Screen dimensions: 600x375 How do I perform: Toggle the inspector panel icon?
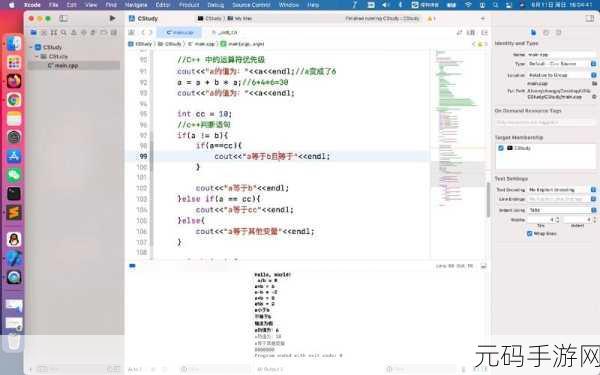pyautogui.click(x=590, y=18)
